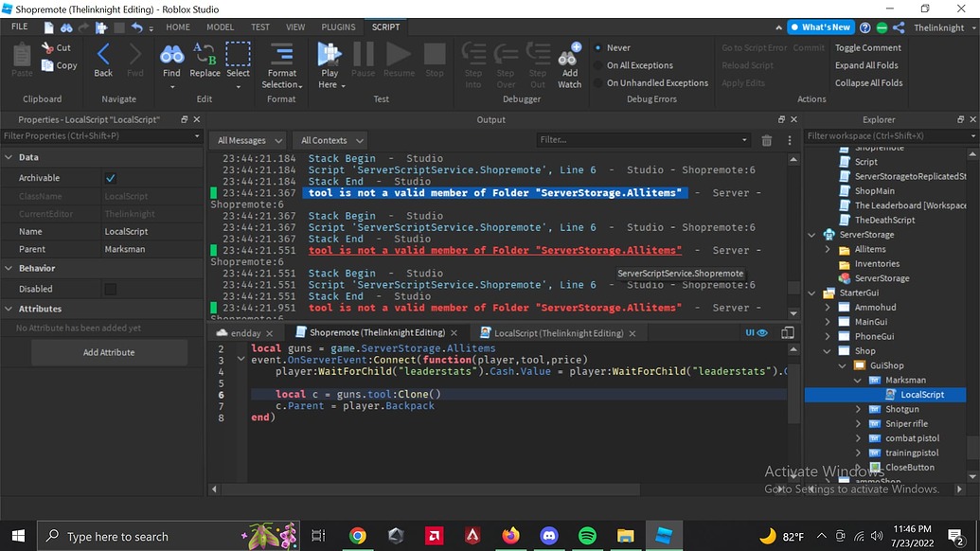Open the All Messages dropdown

point(249,140)
